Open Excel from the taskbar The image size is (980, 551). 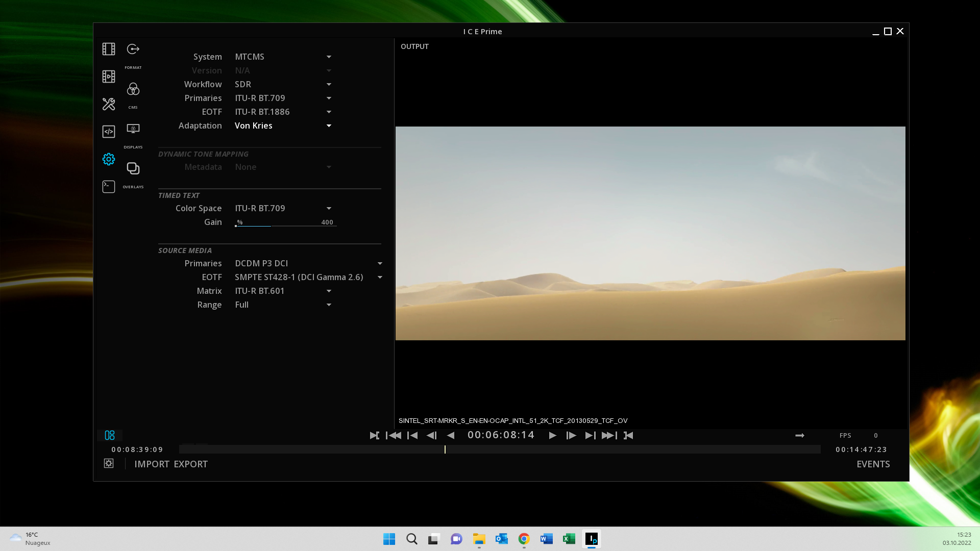569,539
